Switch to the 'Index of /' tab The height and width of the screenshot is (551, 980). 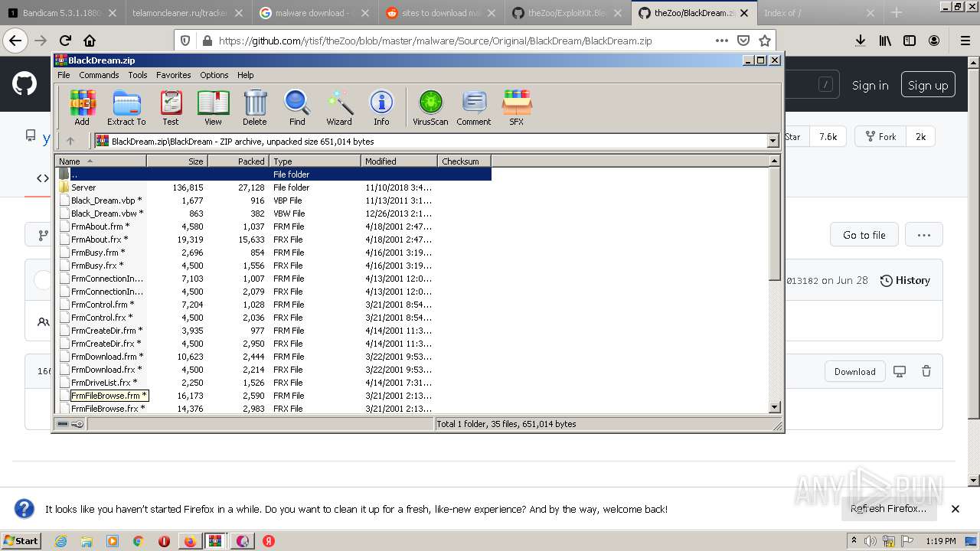point(819,13)
